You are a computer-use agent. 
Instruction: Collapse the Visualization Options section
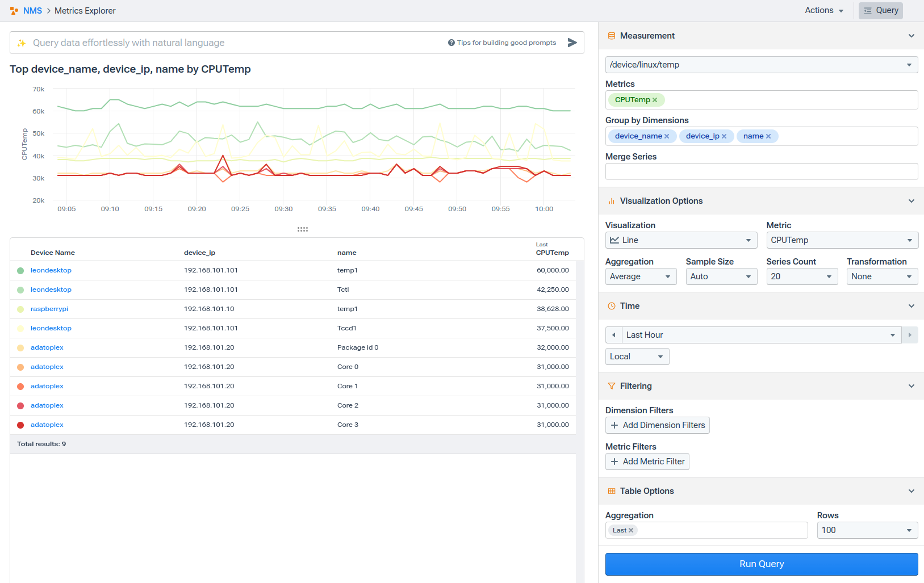[912, 201]
